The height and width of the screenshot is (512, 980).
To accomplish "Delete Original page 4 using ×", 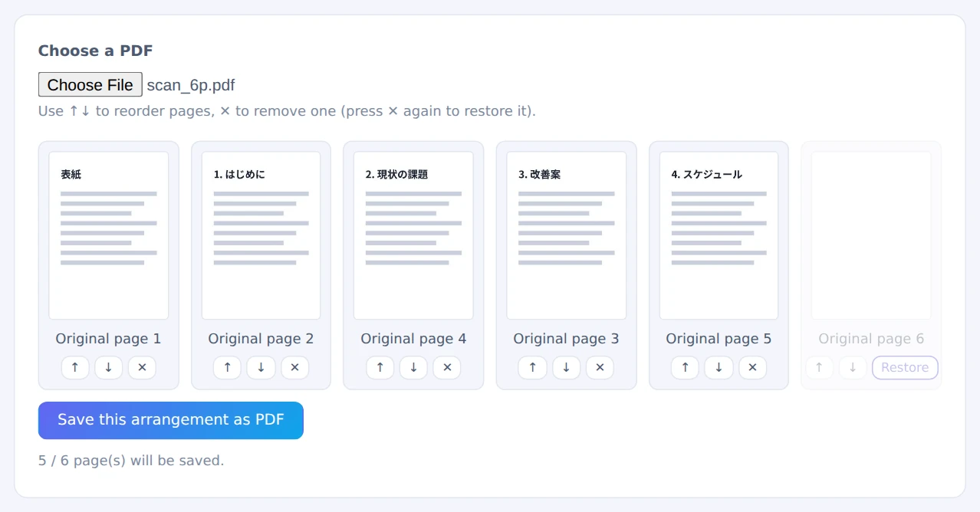I will coord(447,367).
